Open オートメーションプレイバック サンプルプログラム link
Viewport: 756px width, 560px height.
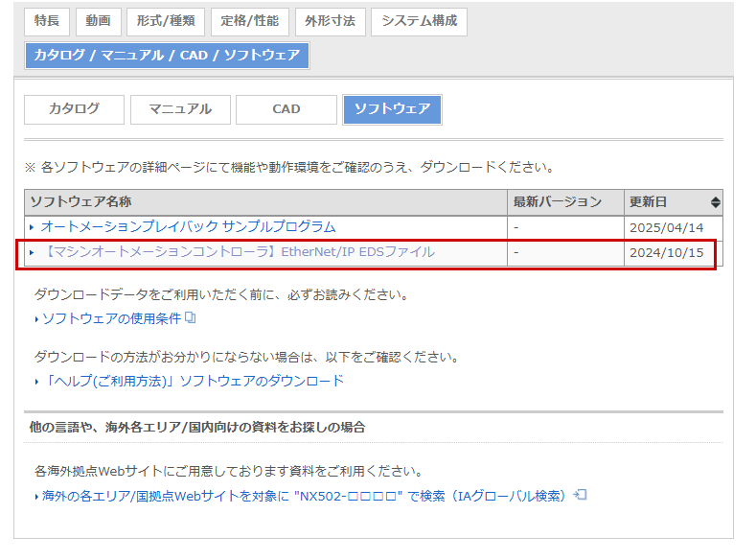pos(188,227)
